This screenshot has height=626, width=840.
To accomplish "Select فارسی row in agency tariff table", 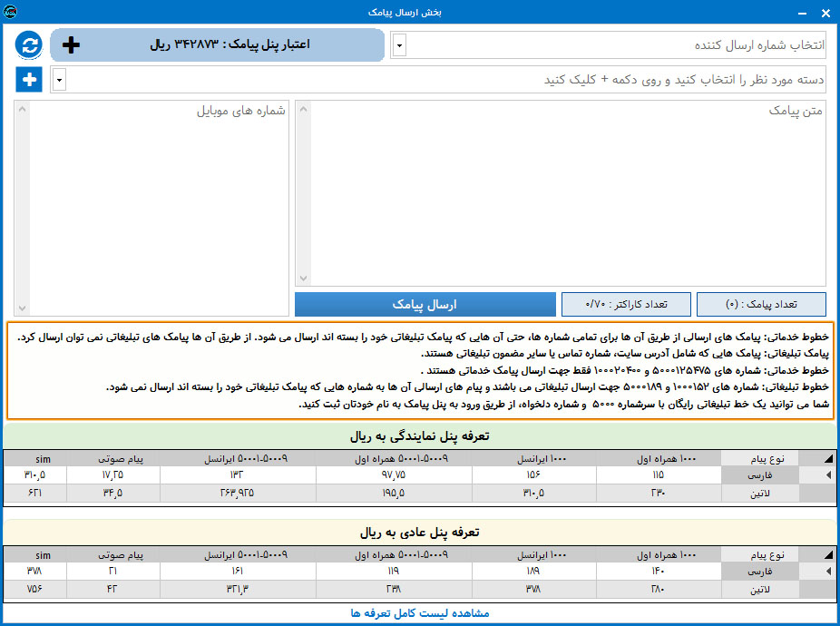I will [420, 474].
